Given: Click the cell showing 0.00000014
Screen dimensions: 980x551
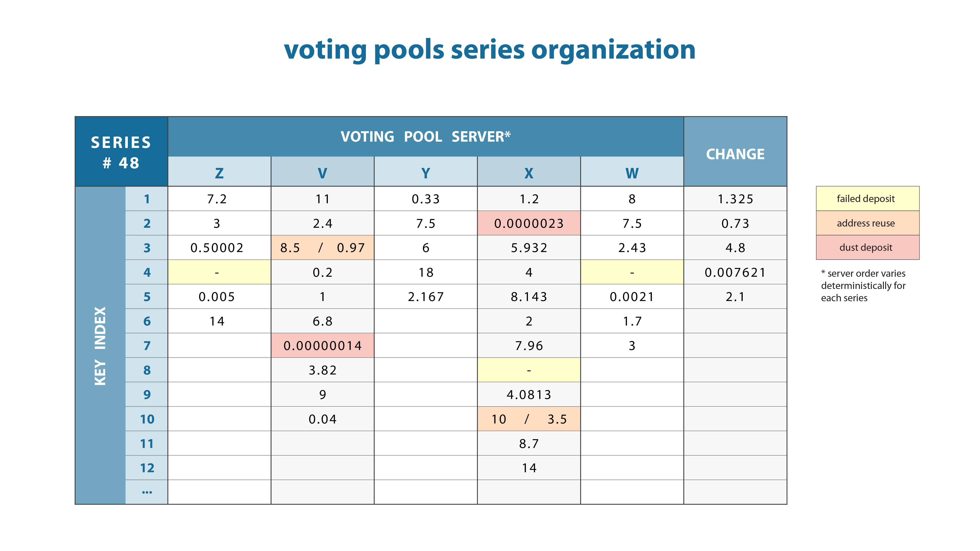Looking at the screenshot, I should (x=322, y=346).
